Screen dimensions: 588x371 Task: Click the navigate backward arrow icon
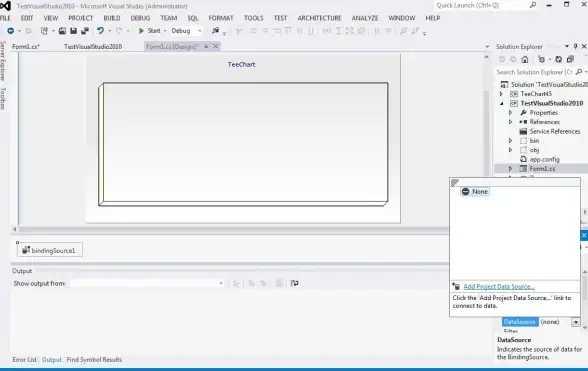point(10,31)
